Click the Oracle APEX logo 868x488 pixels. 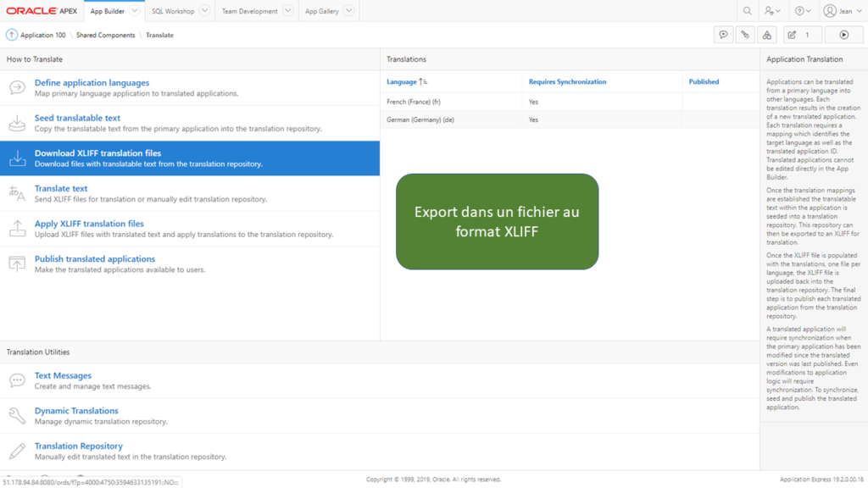click(42, 11)
